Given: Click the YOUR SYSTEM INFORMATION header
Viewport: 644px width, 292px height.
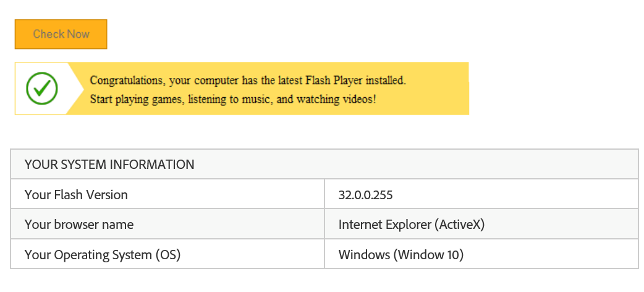Looking at the screenshot, I should (x=109, y=165).
